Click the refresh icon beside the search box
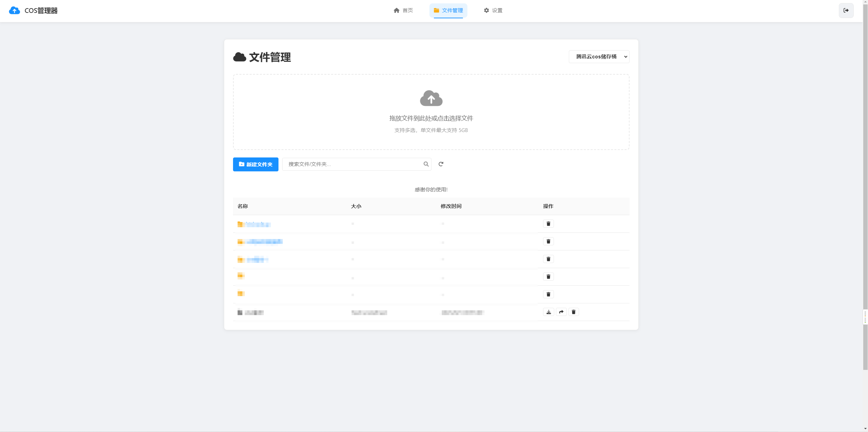The image size is (868, 432). (x=441, y=164)
